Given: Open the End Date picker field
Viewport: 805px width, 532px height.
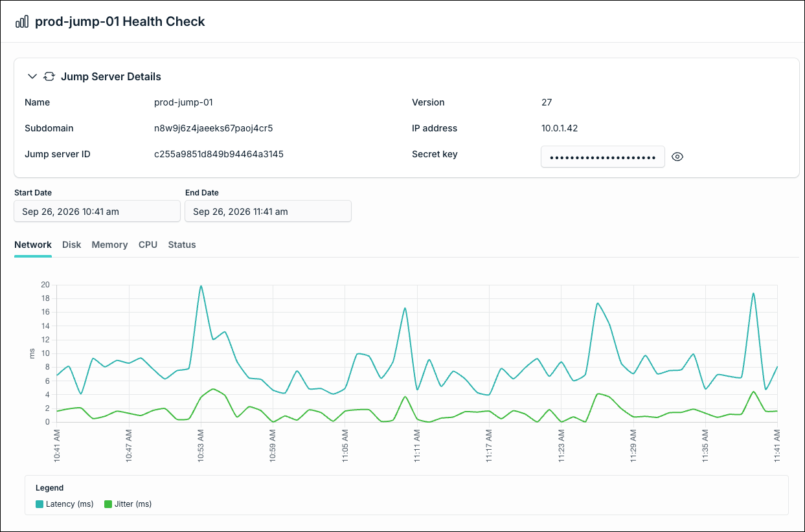Looking at the screenshot, I should [x=268, y=211].
